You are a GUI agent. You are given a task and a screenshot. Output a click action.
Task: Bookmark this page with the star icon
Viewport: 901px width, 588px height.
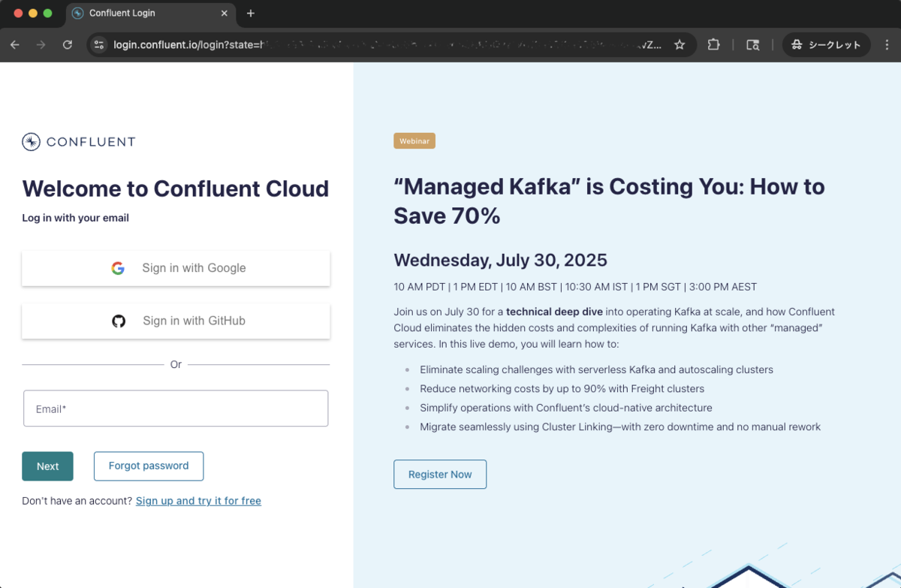680,45
